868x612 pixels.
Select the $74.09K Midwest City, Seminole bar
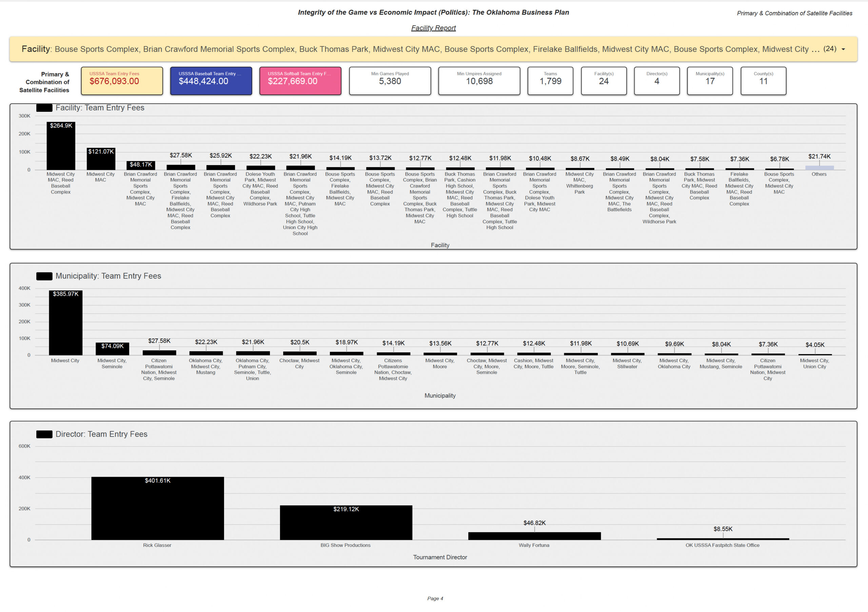click(x=112, y=349)
